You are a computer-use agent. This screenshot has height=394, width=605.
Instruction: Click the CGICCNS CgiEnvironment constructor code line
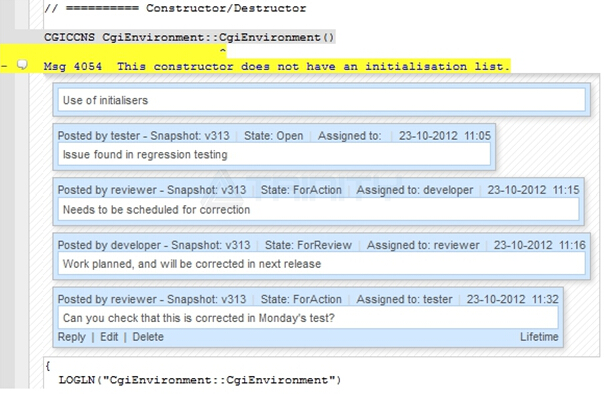click(x=189, y=37)
